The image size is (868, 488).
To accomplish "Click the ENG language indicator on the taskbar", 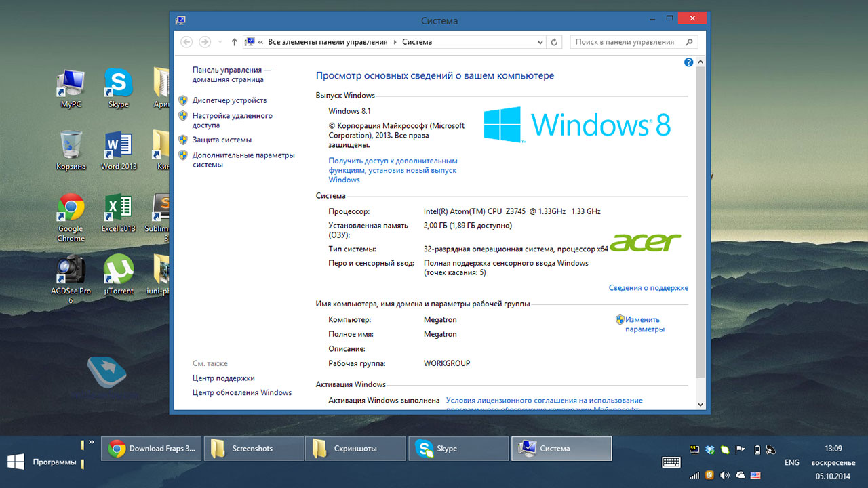I will [x=791, y=462].
